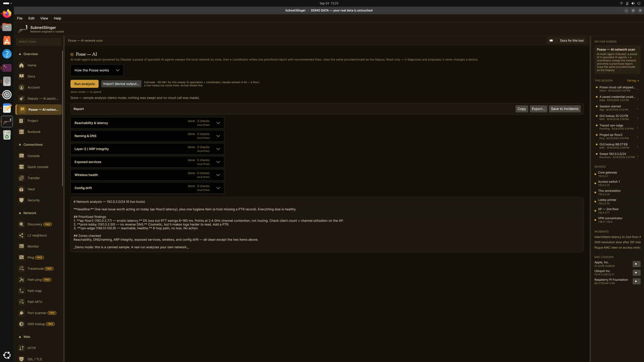Click the Export button
644x362 pixels.
point(538,109)
